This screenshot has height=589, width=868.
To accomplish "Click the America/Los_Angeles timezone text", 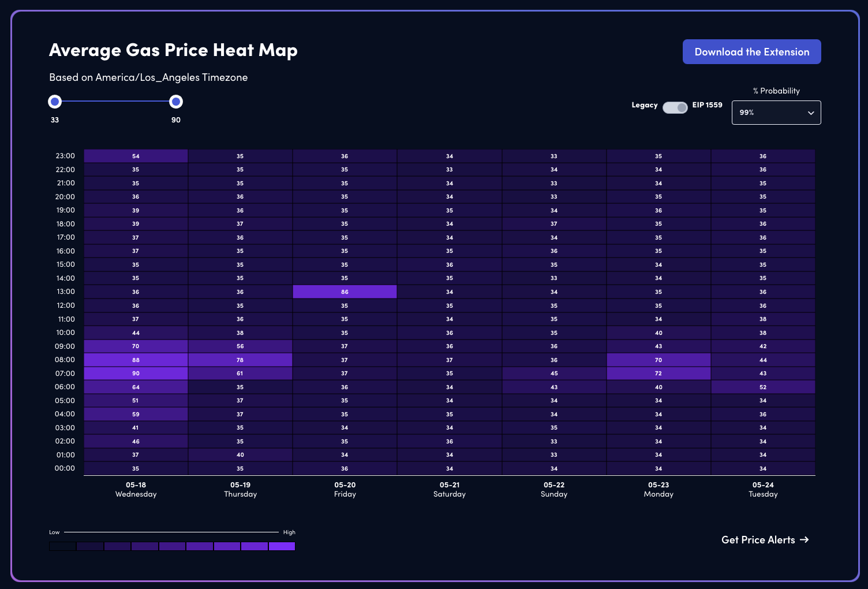I will click(148, 77).
